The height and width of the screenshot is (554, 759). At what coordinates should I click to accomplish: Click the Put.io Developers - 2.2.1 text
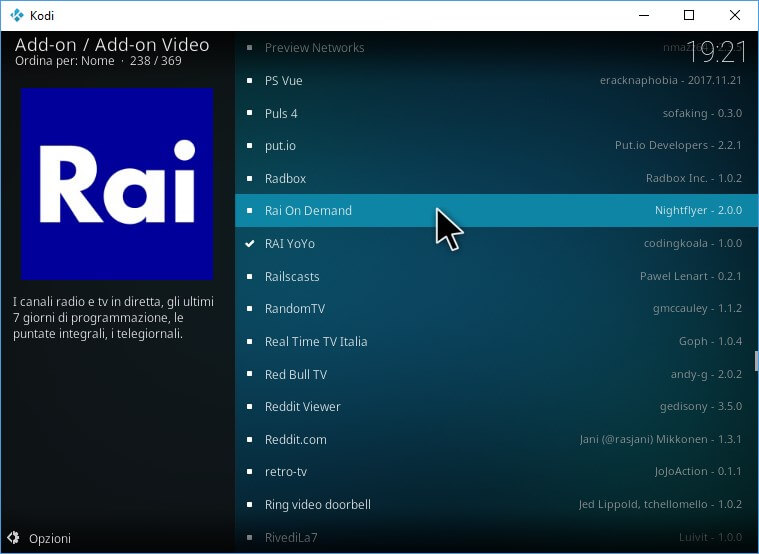[x=678, y=146]
